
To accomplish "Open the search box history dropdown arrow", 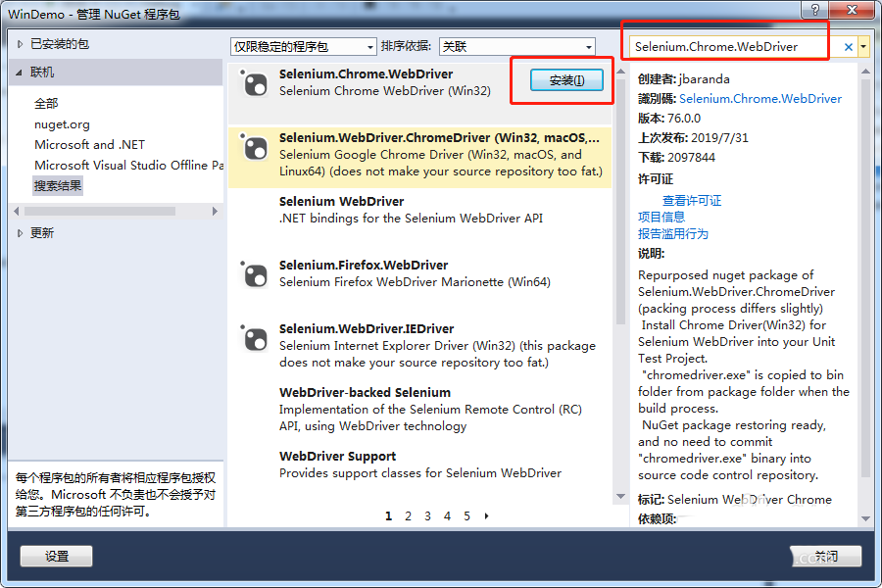I will 863,47.
